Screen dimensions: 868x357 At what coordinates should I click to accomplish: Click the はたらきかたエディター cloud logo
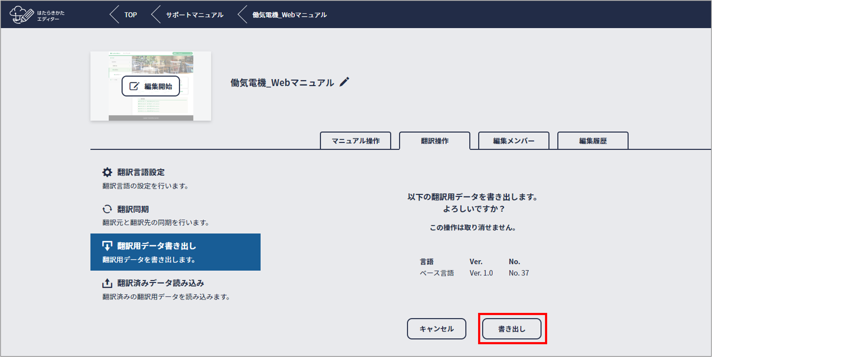[22, 15]
